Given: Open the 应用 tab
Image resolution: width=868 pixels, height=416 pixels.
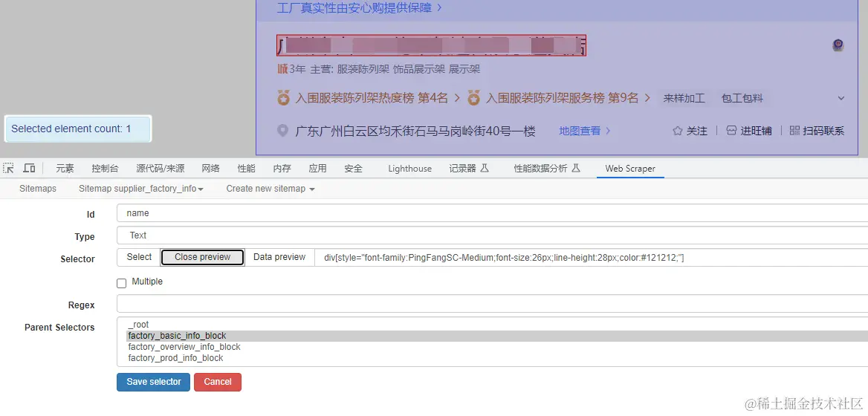Looking at the screenshot, I should click(318, 169).
